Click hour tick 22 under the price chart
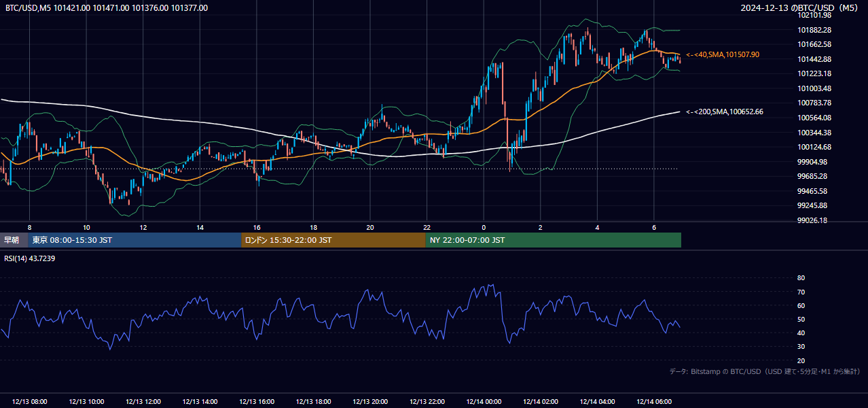This screenshot has width=868, height=408. (x=427, y=227)
